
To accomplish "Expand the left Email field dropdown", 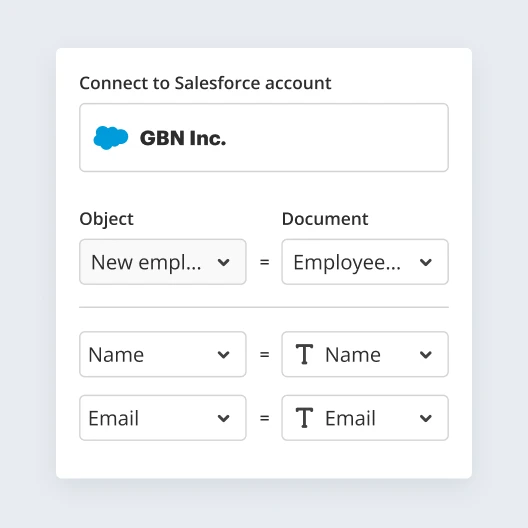I will point(163,418).
